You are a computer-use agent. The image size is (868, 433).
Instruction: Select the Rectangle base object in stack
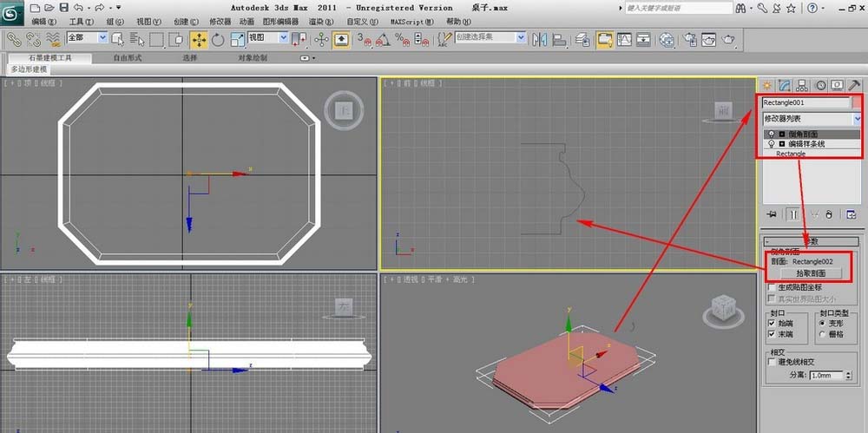tap(791, 154)
